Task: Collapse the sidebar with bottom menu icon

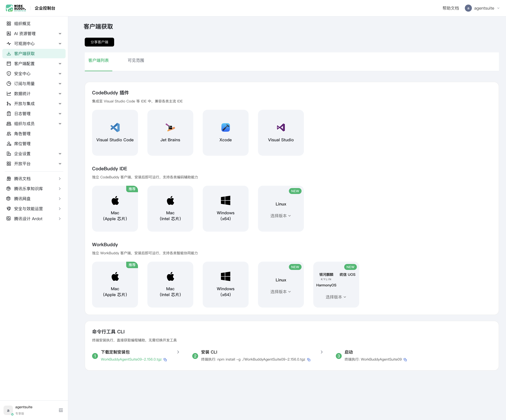Action: click(x=61, y=410)
